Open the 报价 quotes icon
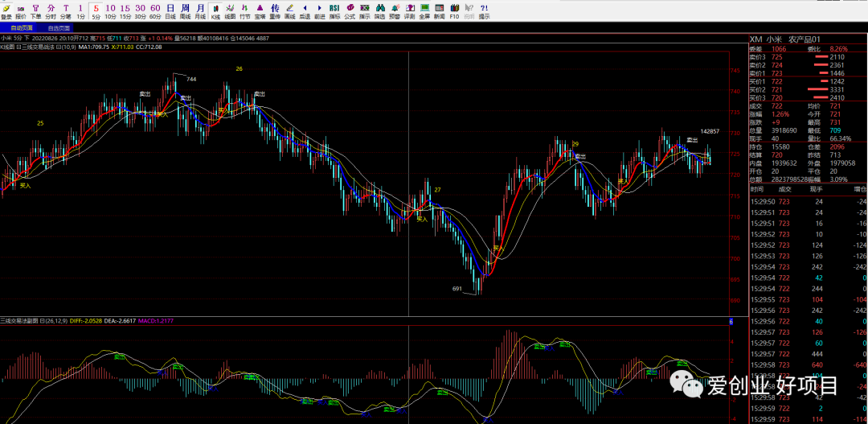Screen dimensions: 868x424 coord(20,10)
